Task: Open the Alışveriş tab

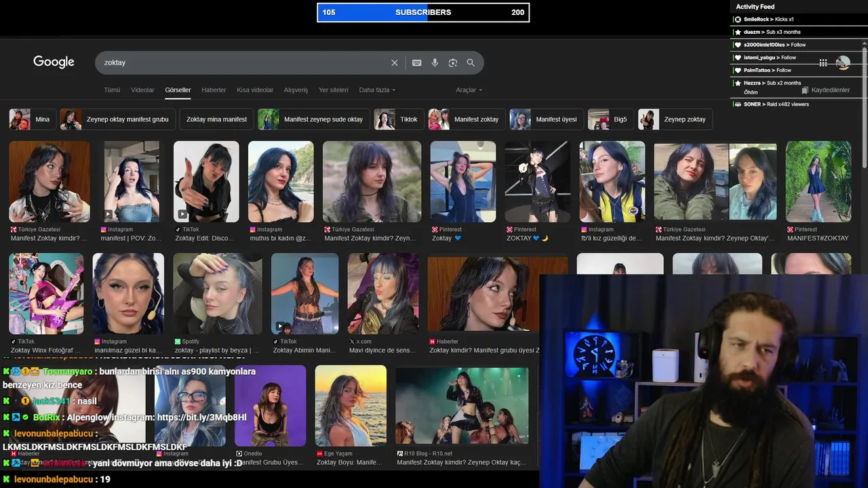Action: click(x=296, y=90)
